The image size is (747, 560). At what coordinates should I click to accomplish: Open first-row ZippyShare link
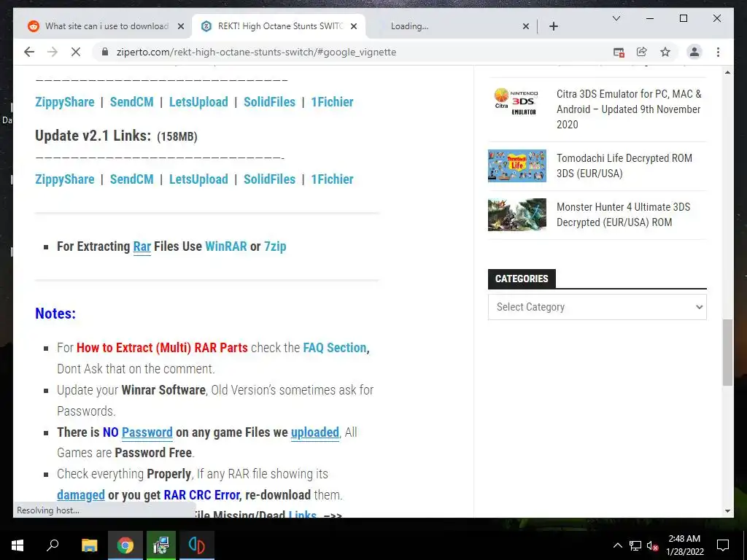pos(65,102)
